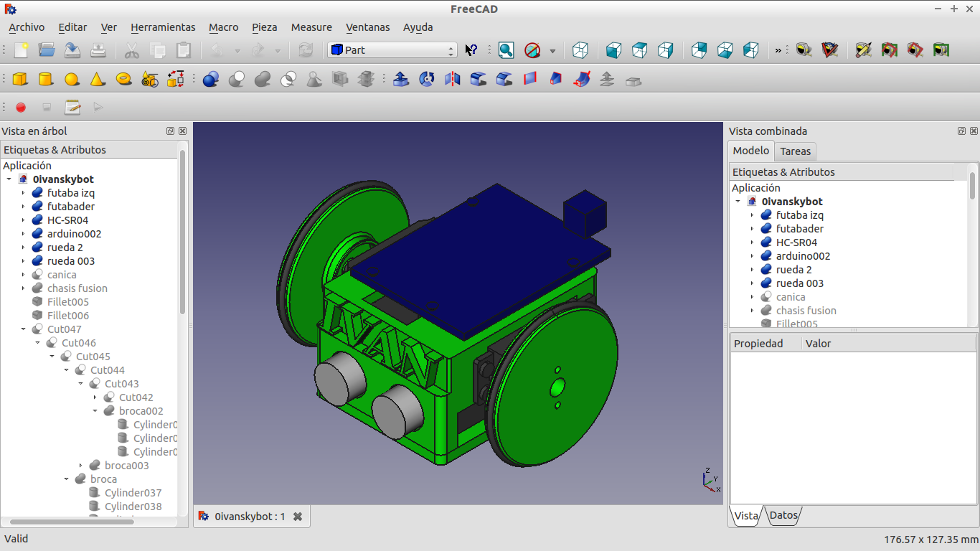The image size is (980, 551).
Task: Apply boolean operation (blue spheres)
Action: 210,79
